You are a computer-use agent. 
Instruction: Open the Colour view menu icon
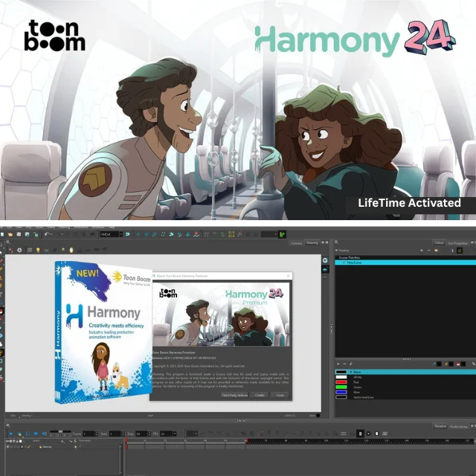pyautogui.click(x=336, y=242)
